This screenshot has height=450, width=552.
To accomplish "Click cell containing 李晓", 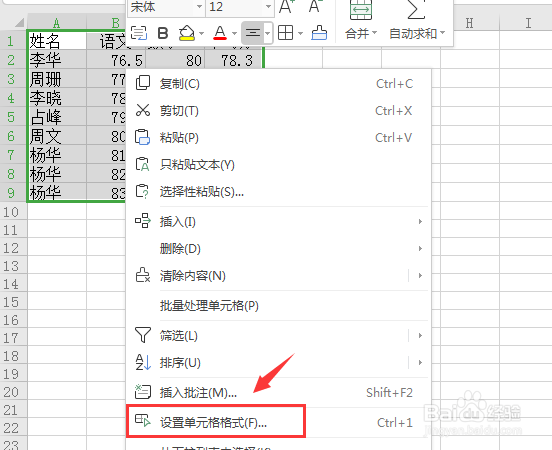I will 57,98.
